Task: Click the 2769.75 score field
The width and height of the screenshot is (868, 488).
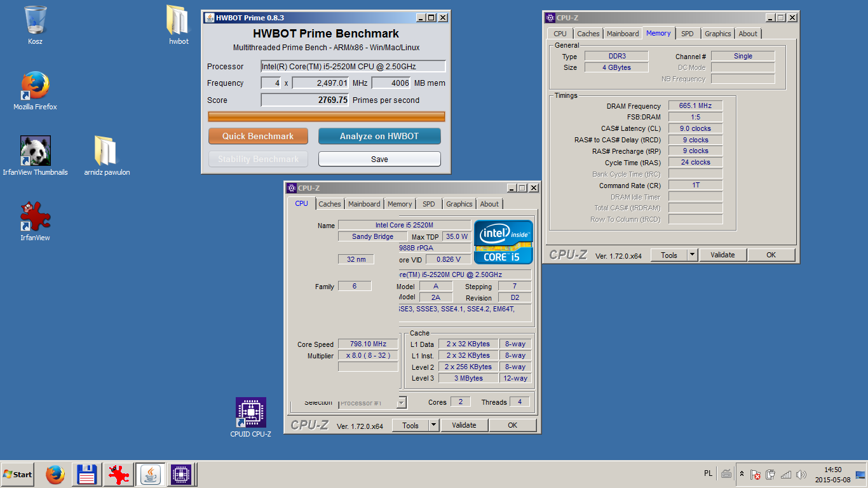Action: 305,100
